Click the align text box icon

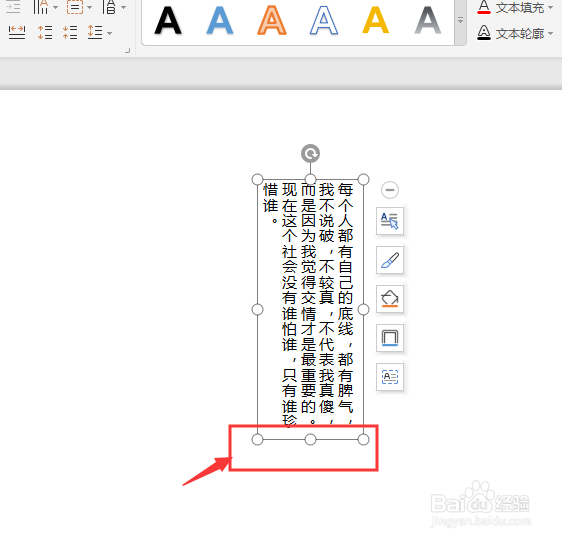(75, 7)
